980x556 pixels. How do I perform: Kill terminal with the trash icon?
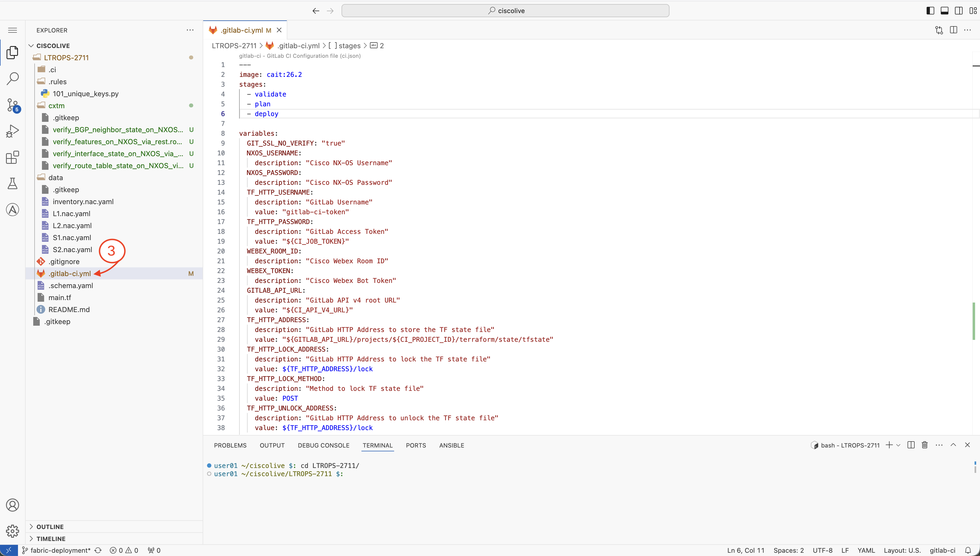click(925, 445)
